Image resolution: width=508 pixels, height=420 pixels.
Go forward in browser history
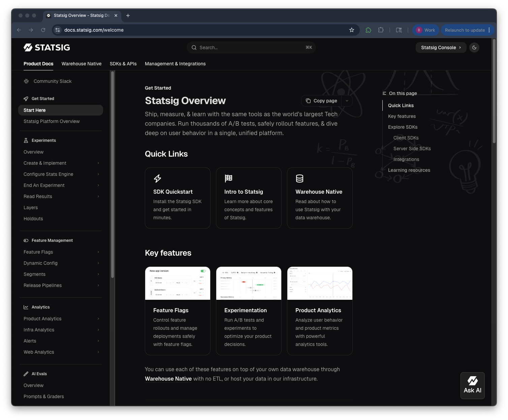(x=31, y=30)
